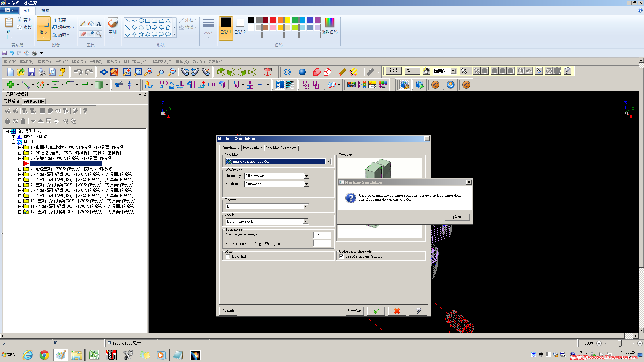644x362 pixels.
Task: Click the help question mark in selection bar
Action: point(567,71)
